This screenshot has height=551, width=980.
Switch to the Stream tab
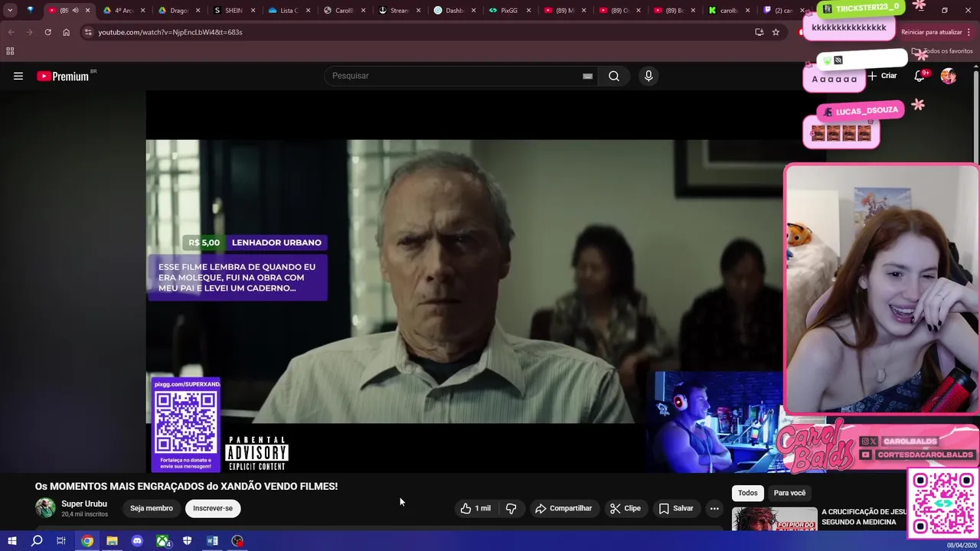[399, 11]
